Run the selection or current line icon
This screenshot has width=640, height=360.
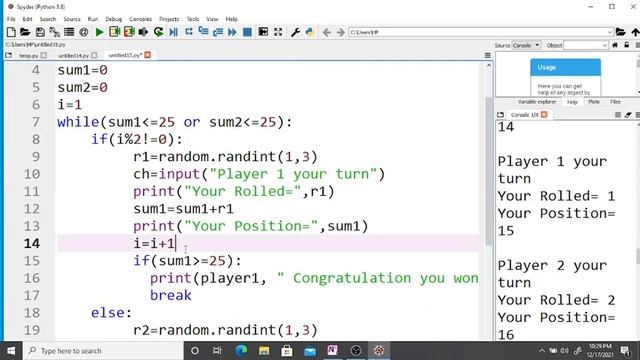pyautogui.click(x=143, y=32)
